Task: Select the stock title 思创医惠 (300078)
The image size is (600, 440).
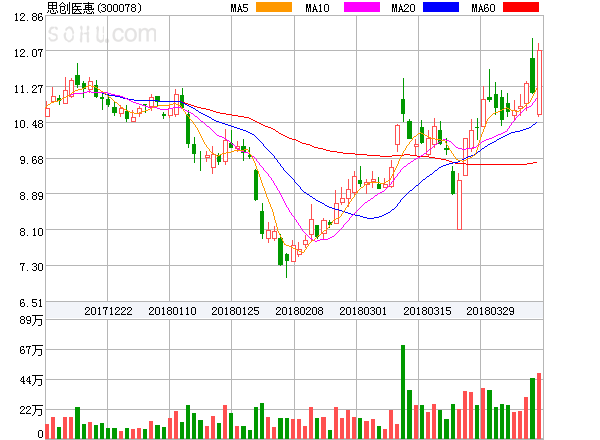Action: click(x=94, y=8)
